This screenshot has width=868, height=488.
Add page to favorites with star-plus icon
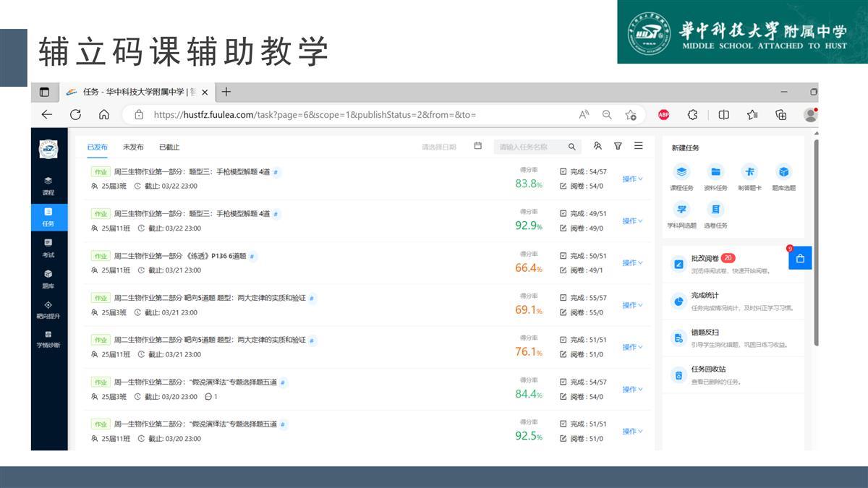pos(631,114)
